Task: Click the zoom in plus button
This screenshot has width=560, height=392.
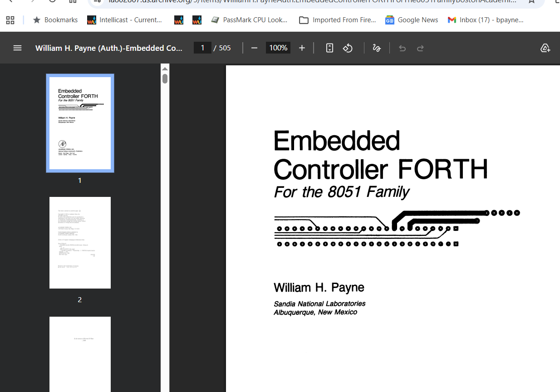Action: coord(302,48)
